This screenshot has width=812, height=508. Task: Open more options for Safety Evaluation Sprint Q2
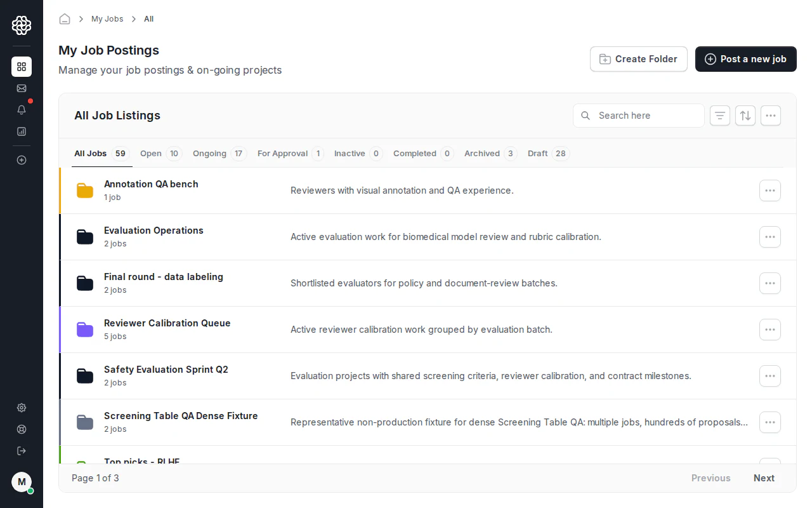tap(770, 376)
